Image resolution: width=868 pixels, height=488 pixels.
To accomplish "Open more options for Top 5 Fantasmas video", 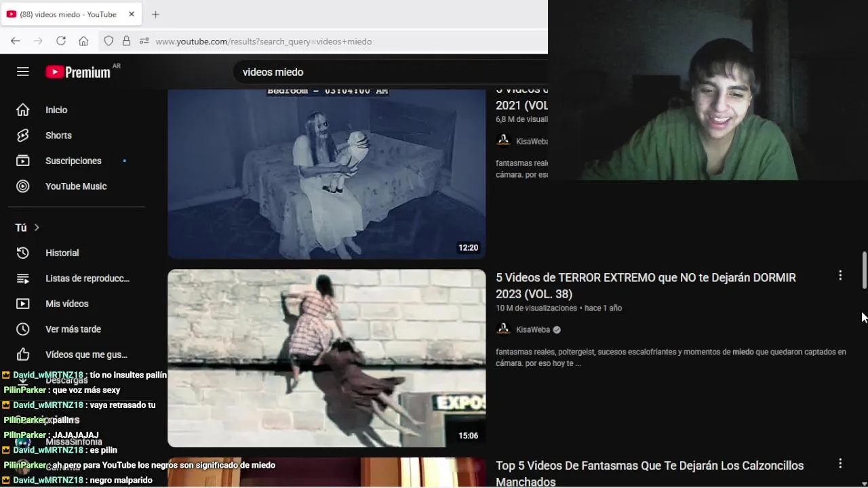I will 840,464.
